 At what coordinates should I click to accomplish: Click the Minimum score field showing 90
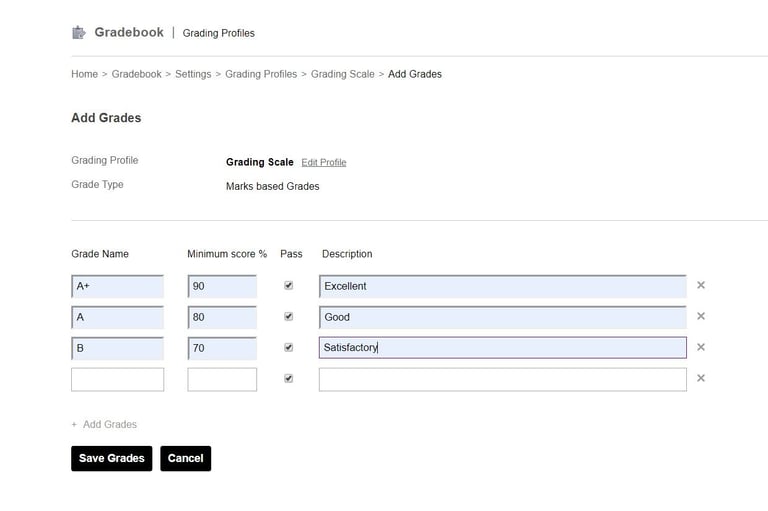tap(222, 286)
